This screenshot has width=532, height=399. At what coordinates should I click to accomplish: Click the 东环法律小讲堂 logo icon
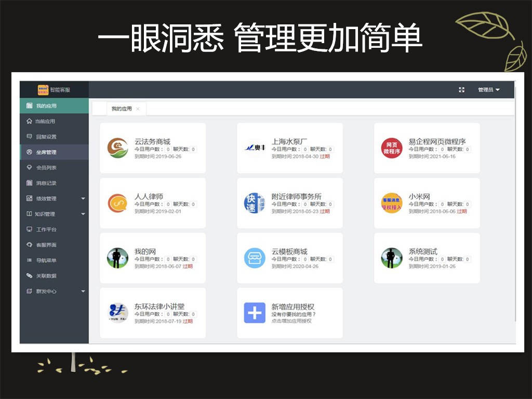pyautogui.click(x=117, y=313)
